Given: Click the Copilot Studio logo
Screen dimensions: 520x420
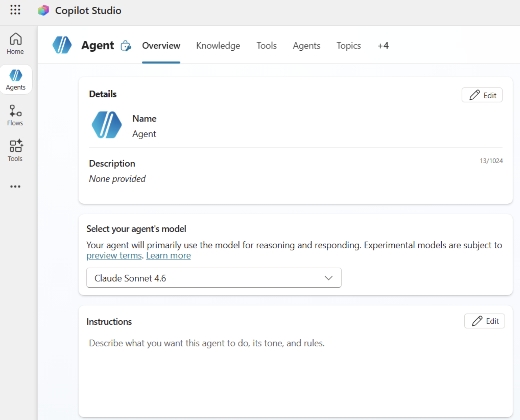Looking at the screenshot, I should pos(43,10).
